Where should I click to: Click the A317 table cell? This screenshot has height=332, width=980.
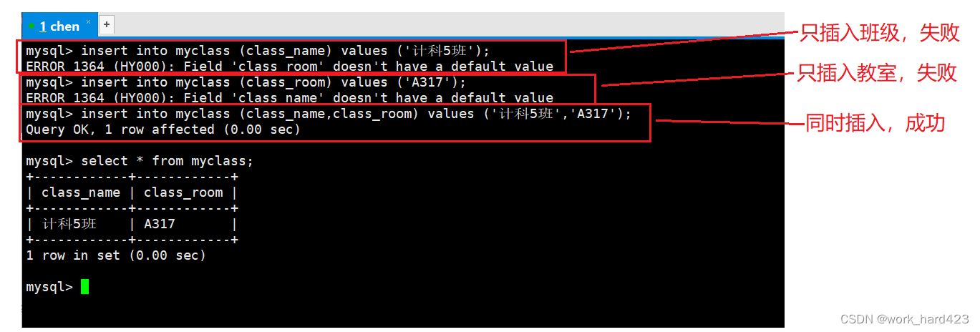tap(160, 224)
